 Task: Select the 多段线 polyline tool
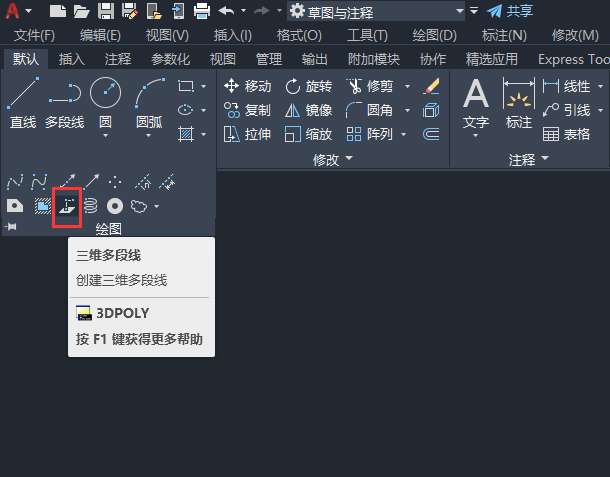pyautogui.click(x=65, y=103)
